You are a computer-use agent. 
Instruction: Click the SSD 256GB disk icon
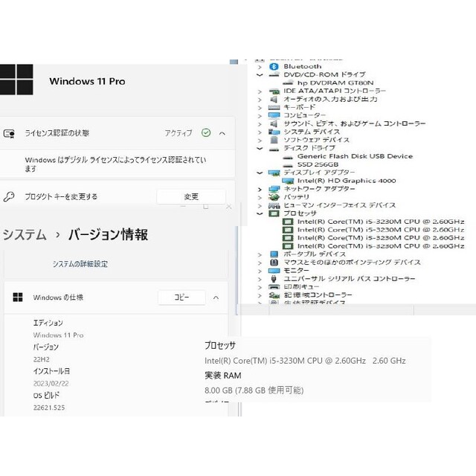(x=288, y=165)
